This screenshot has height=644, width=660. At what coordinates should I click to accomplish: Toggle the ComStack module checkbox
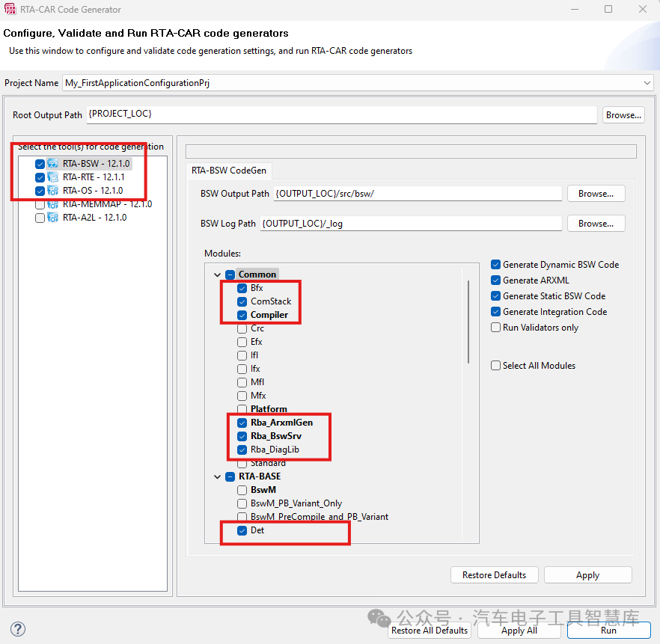click(x=242, y=301)
